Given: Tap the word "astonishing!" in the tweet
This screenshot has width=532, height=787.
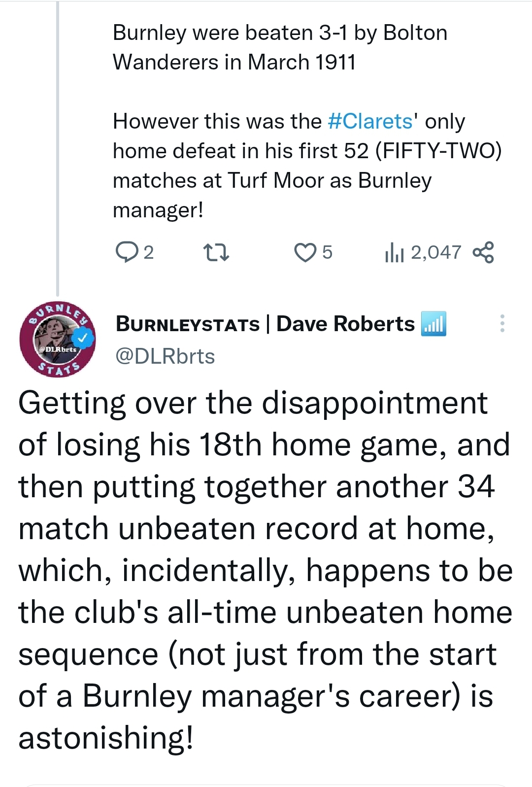Looking at the screenshot, I should click(106, 738).
